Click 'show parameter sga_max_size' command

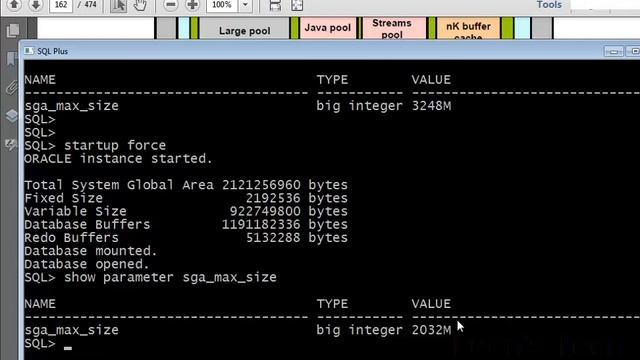click(170, 278)
